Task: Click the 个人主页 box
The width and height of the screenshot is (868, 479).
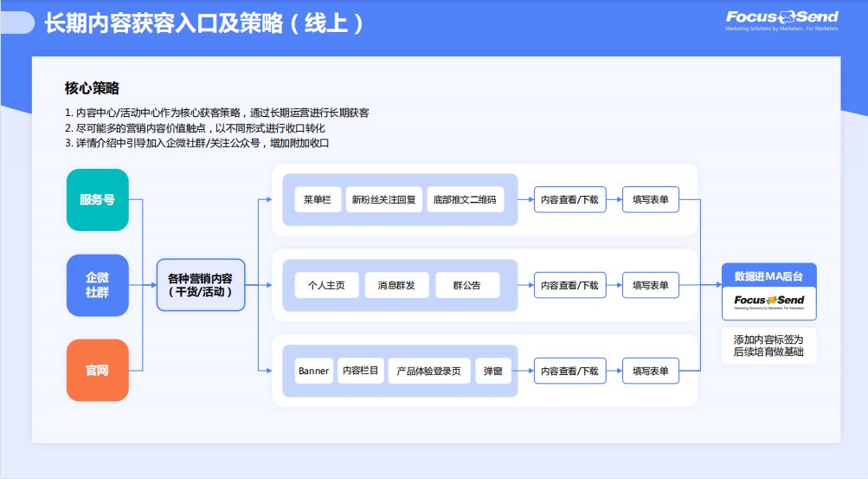Action: tap(326, 285)
